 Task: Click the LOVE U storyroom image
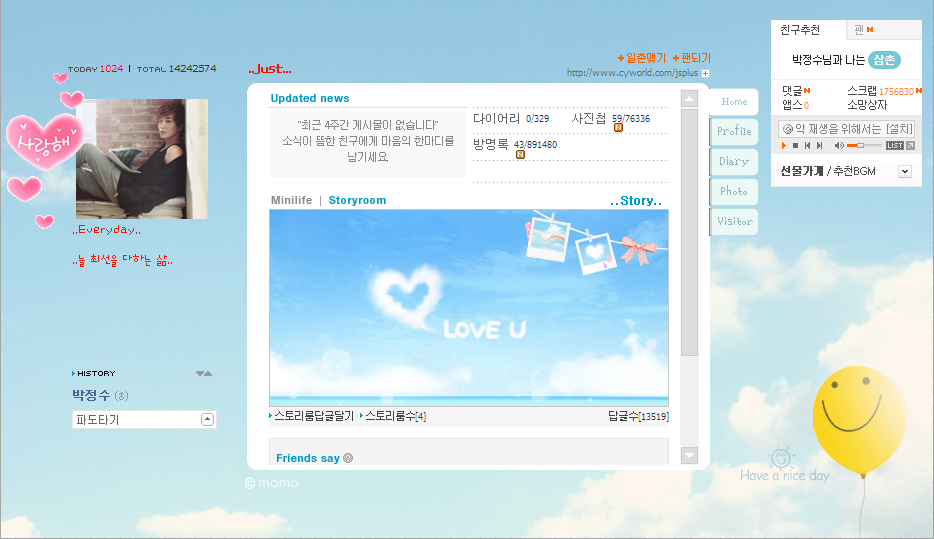click(469, 308)
